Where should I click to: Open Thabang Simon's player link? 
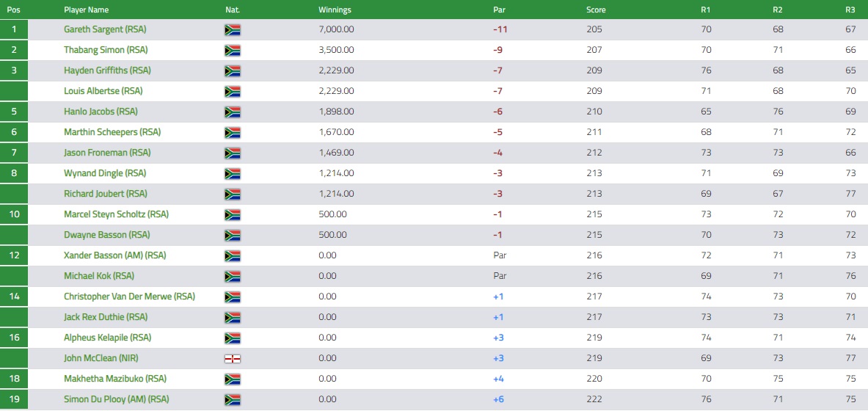point(106,50)
